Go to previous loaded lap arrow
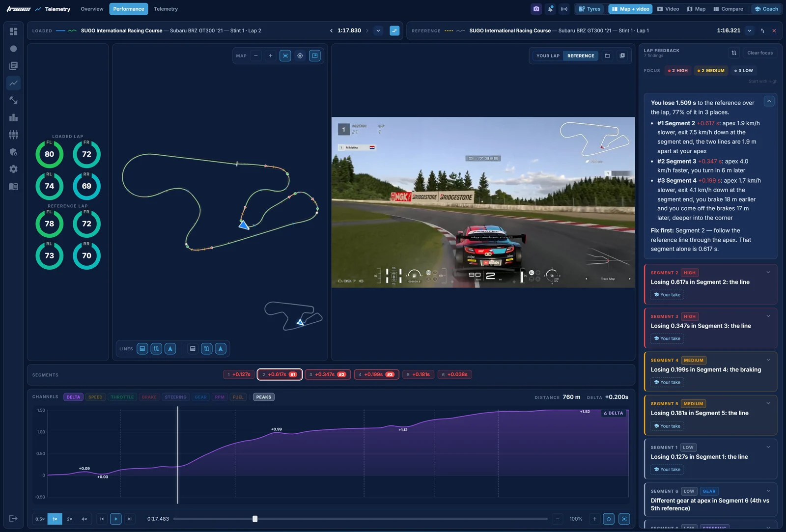This screenshot has height=532, width=786. coord(331,30)
